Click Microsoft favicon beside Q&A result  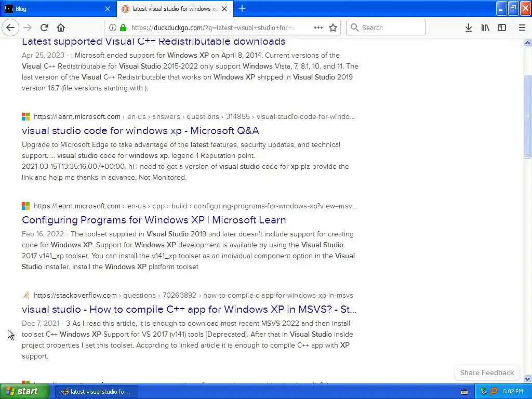coord(26,117)
